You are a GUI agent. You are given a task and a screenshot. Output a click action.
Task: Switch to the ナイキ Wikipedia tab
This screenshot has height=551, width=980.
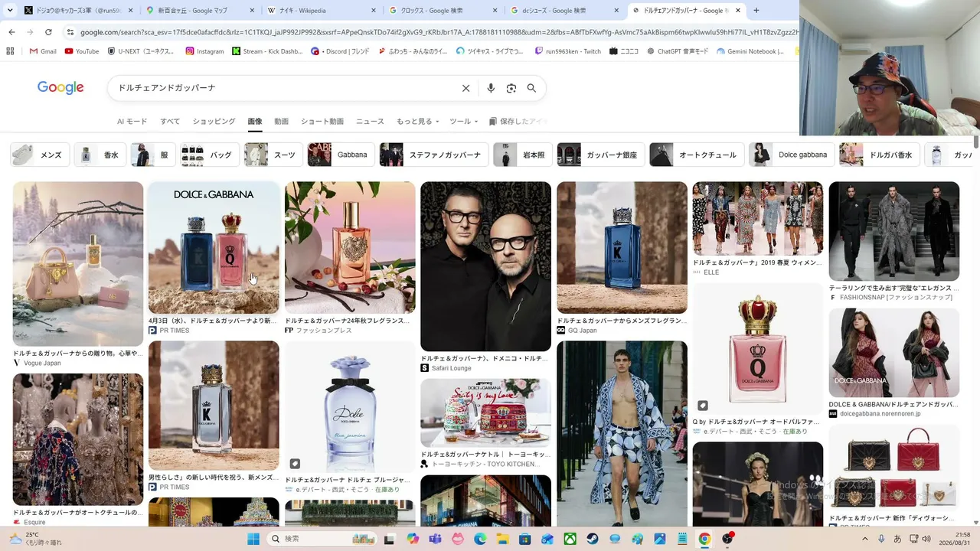tap(322, 11)
